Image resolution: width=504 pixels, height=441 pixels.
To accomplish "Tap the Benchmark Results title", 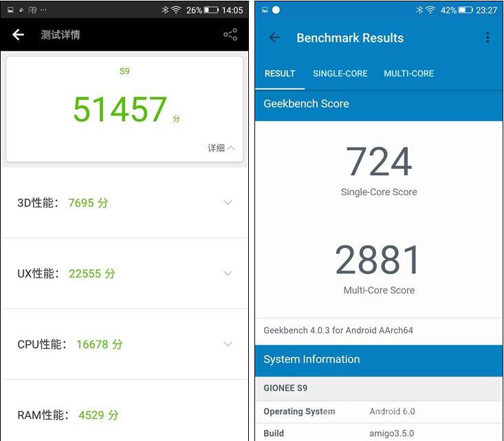I will click(x=350, y=38).
